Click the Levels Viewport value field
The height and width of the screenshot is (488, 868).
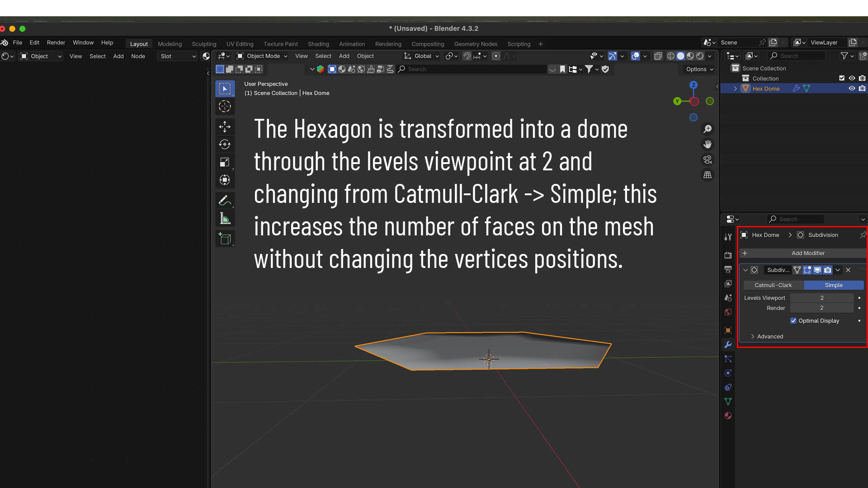(x=821, y=298)
